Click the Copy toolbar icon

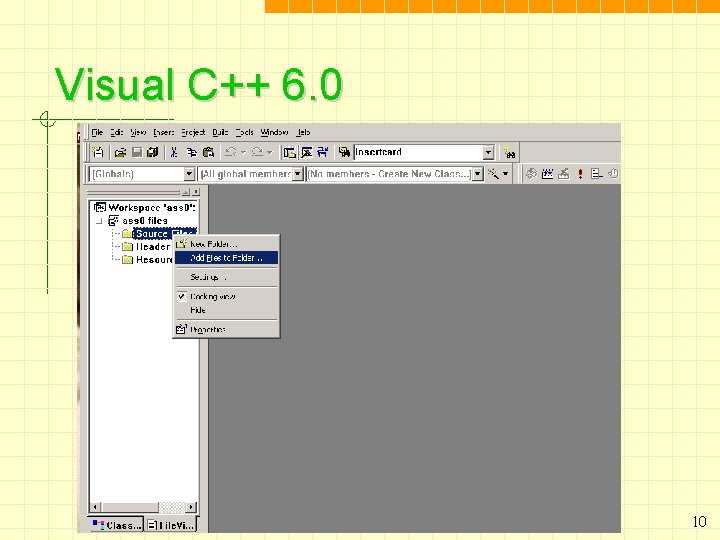(x=191, y=152)
